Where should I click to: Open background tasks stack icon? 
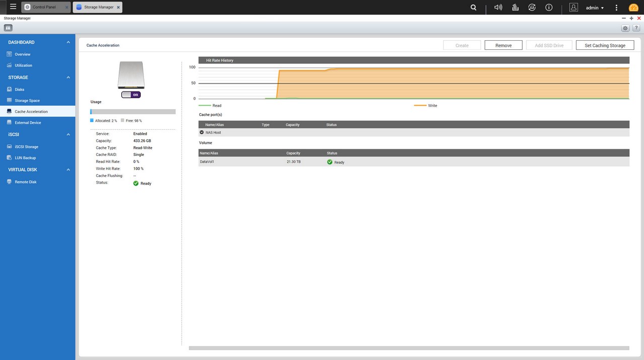(x=515, y=8)
